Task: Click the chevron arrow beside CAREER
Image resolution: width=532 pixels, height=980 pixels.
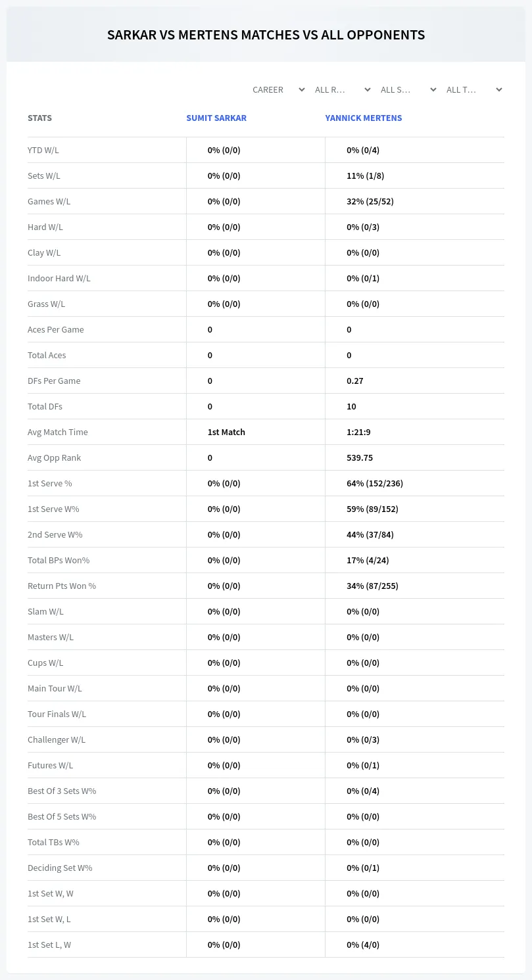Action: click(x=301, y=89)
